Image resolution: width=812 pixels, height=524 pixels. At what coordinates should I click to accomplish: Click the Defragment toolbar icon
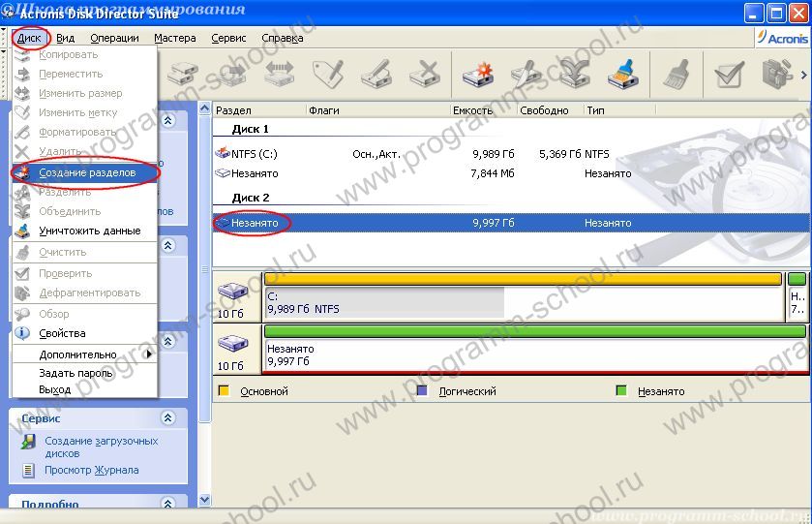[776, 73]
